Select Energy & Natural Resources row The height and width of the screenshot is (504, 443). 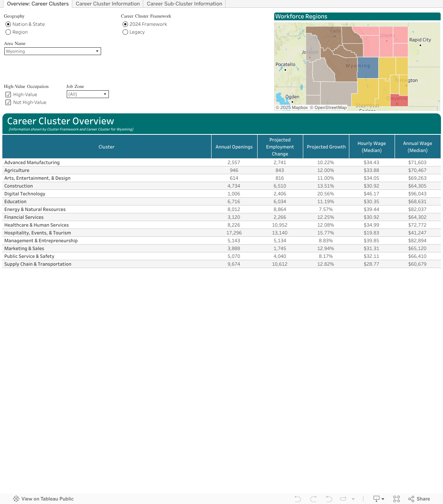[x=221, y=209]
